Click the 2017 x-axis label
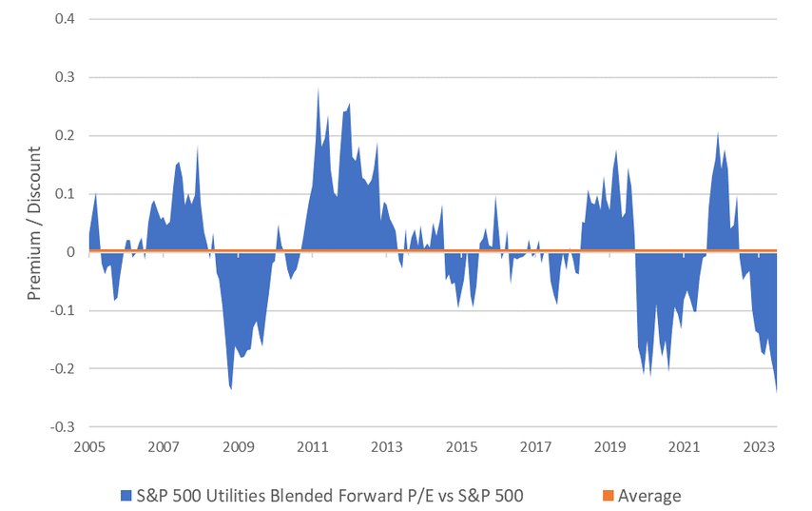The height and width of the screenshot is (511, 812). click(536, 445)
